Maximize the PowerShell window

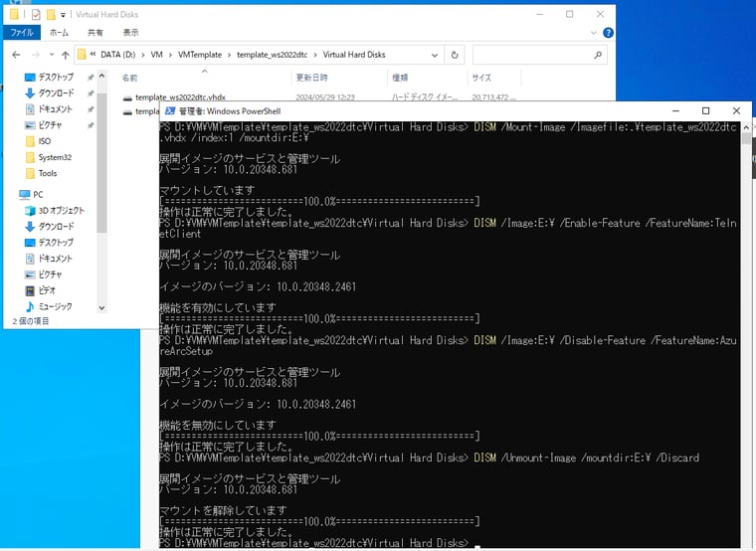coord(705,110)
